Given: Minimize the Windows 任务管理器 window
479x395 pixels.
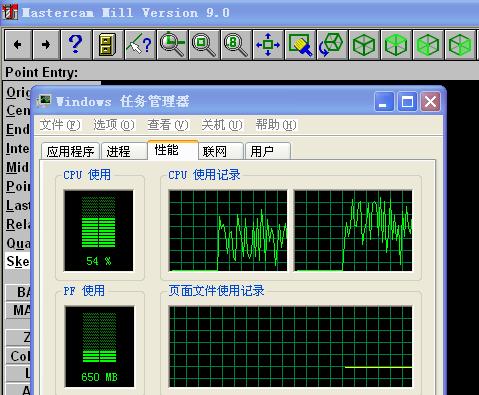Looking at the screenshot, I should click(384, 101).
